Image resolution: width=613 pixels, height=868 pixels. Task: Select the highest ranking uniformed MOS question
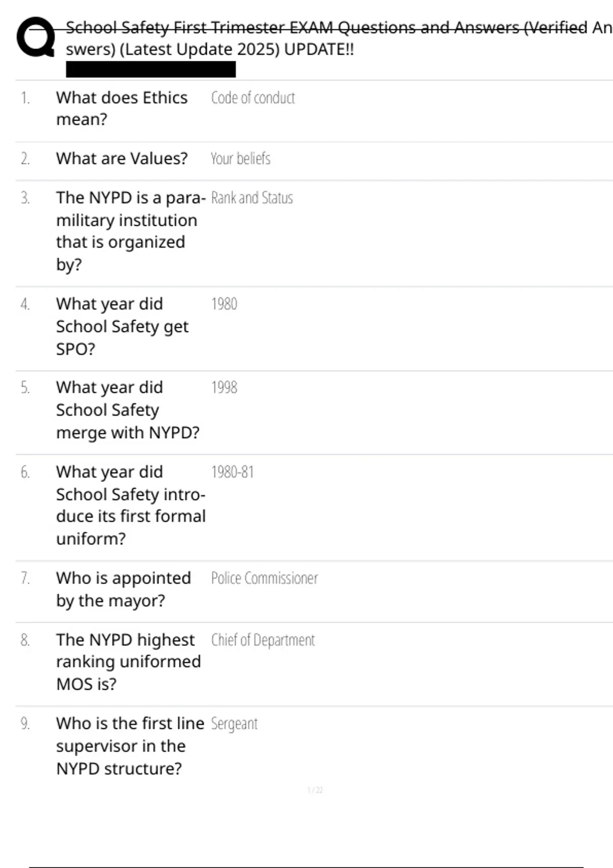[128, 662]
